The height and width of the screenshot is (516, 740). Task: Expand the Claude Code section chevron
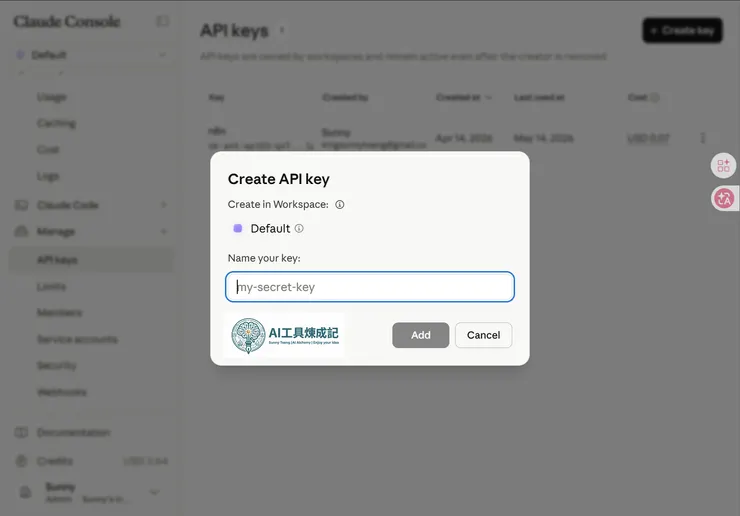(x=164, y=205)
